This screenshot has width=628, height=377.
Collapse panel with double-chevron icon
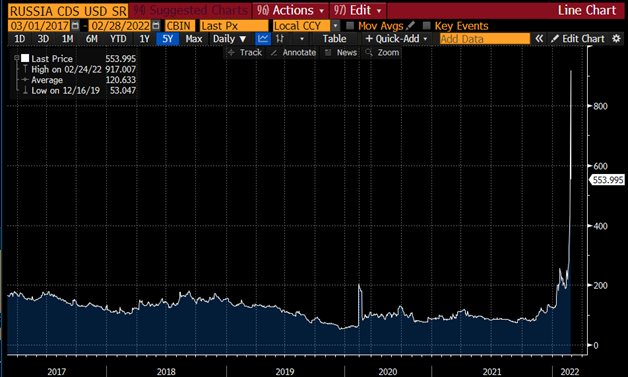[539, 39]
